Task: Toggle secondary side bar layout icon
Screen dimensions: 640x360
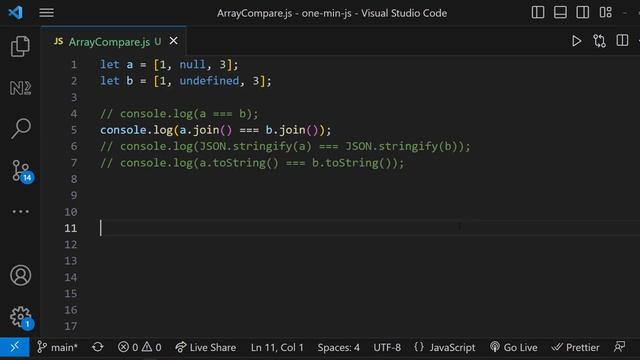Action: click(x=582, y=13)
